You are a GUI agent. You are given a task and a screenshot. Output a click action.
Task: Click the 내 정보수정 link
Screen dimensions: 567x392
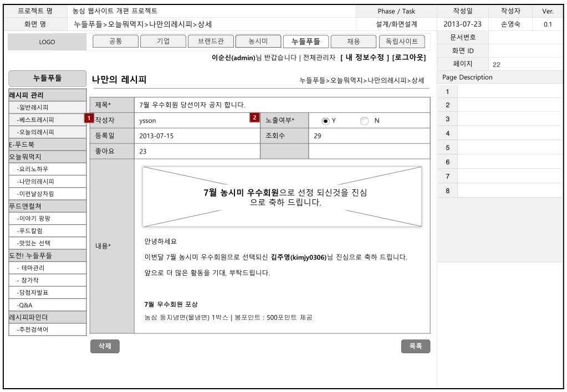[365, 58]
